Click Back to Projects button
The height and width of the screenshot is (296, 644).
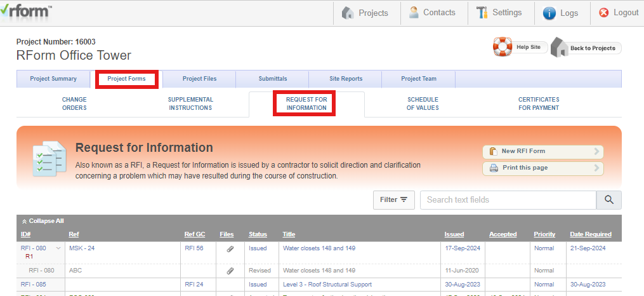click(x=586, y=48)
